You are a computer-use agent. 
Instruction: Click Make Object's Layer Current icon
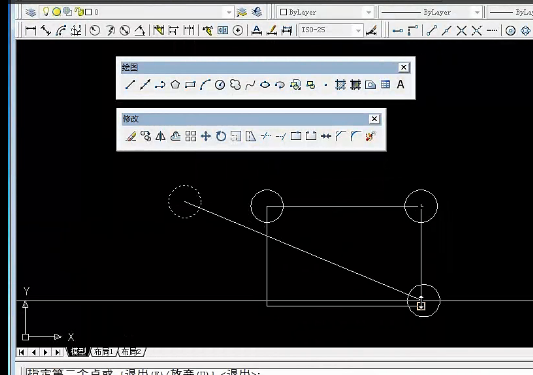tap(242, 12)
